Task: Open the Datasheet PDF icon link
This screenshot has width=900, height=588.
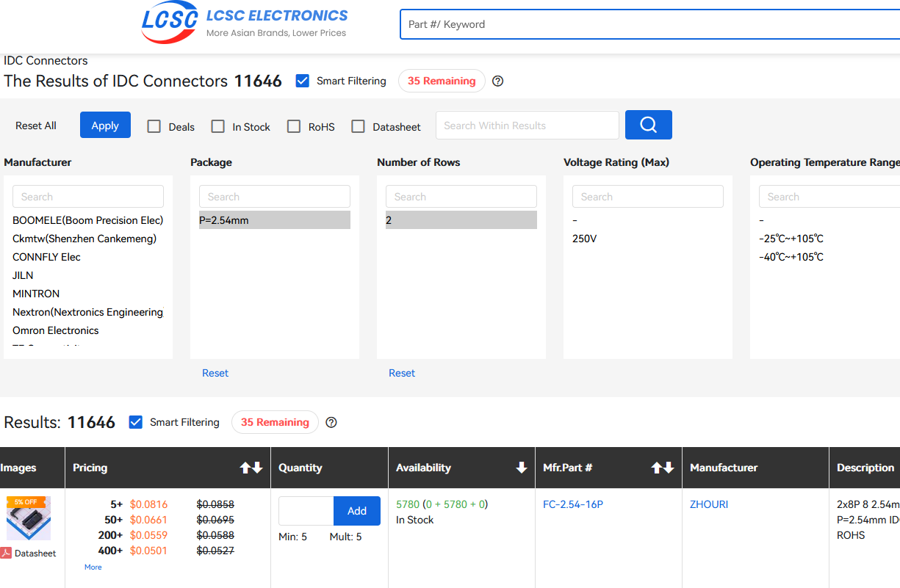Action: tap(6, 553)
